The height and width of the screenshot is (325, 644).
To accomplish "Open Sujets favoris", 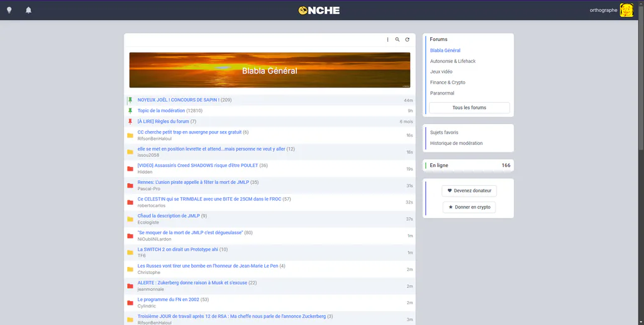I will point(444,132).
